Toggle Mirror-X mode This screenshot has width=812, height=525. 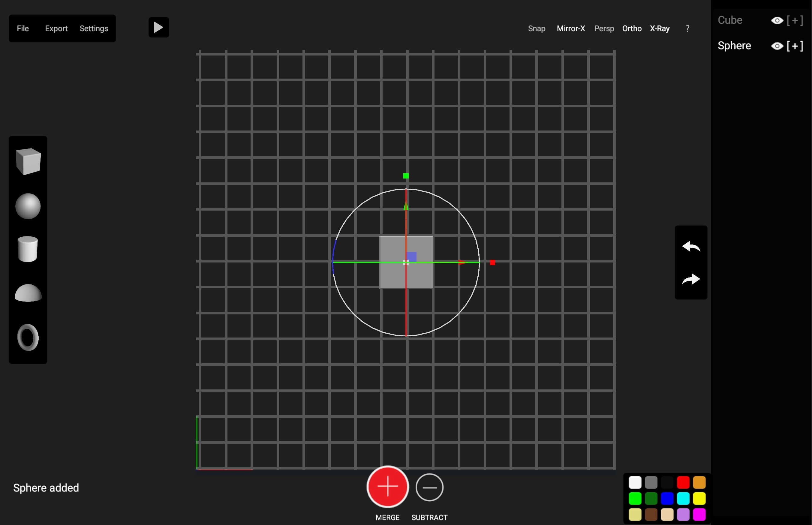pos(571,28)
